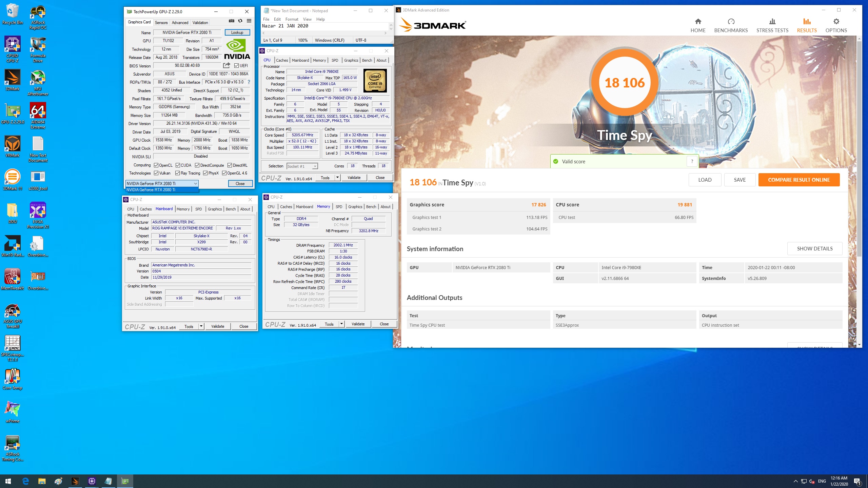Open Bench tab in CPU-Z Mainboard window
This screenshot has height=488, width=868.
coord(231,209)
